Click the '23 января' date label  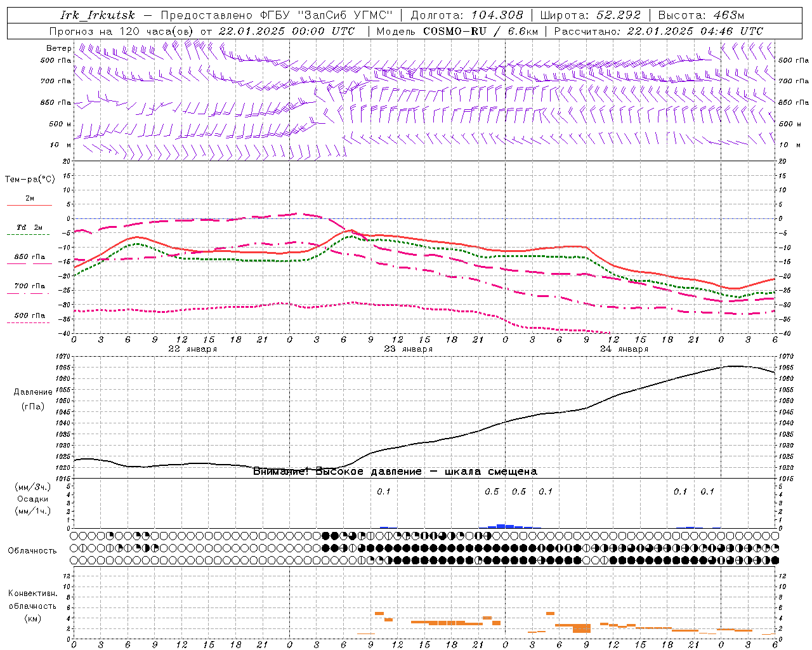[x=409, y=349]
